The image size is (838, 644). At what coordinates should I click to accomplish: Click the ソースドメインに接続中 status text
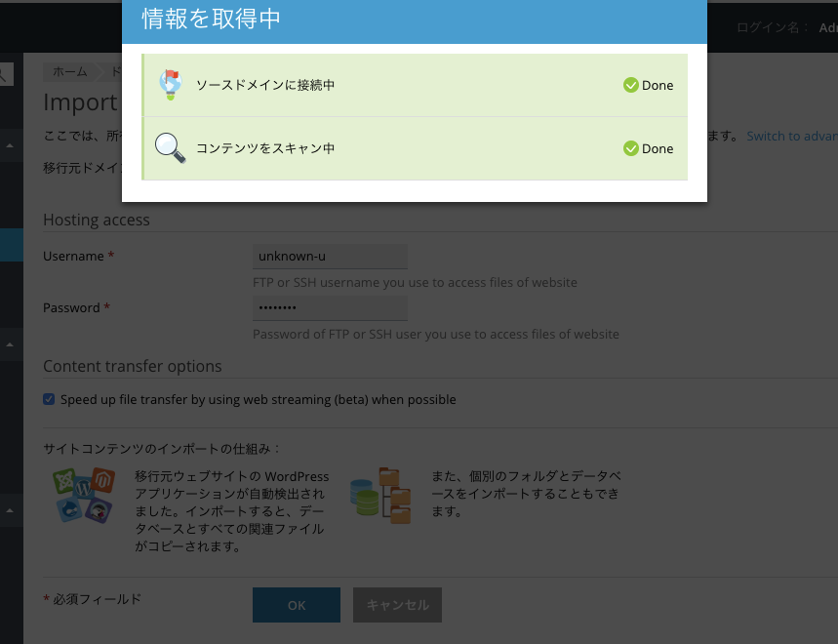coord(265,85)
